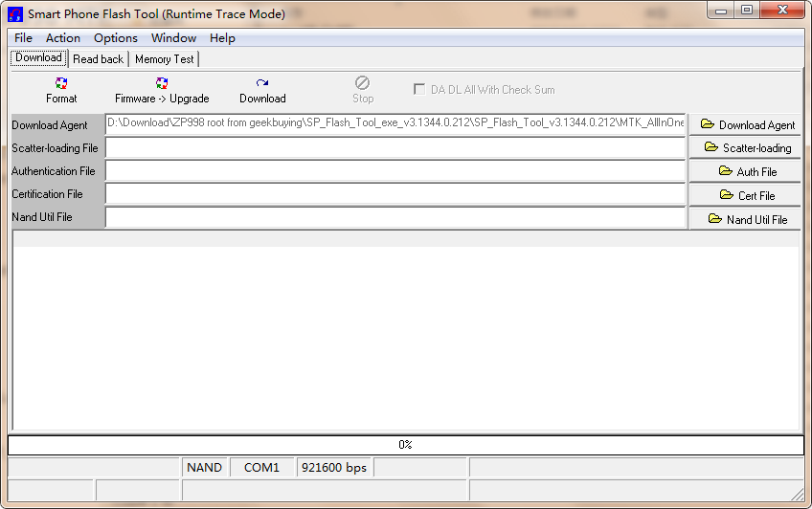This screenshot has width=812, height=509.
Task: Toggle DA DL All With Check Sum
Action: tap(419, 90)
